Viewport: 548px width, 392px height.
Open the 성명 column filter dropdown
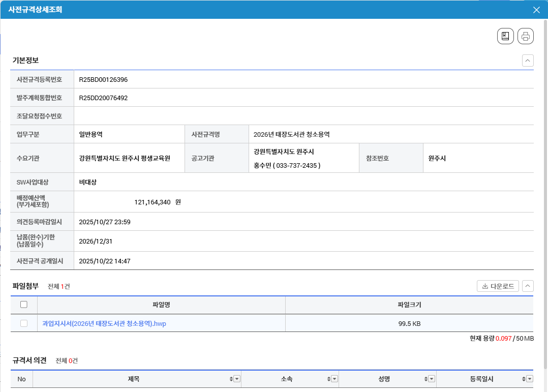click(x=432, y=379)
